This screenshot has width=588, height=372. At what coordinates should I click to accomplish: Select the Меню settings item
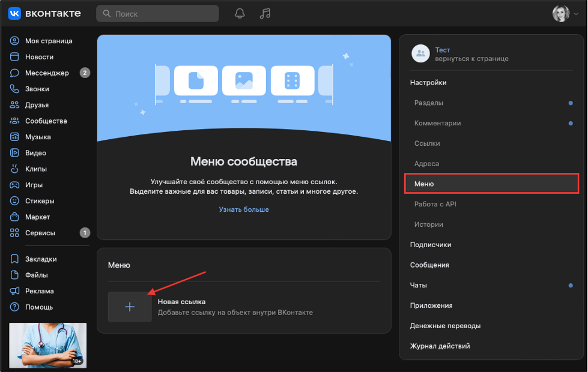tap(492, 184)
